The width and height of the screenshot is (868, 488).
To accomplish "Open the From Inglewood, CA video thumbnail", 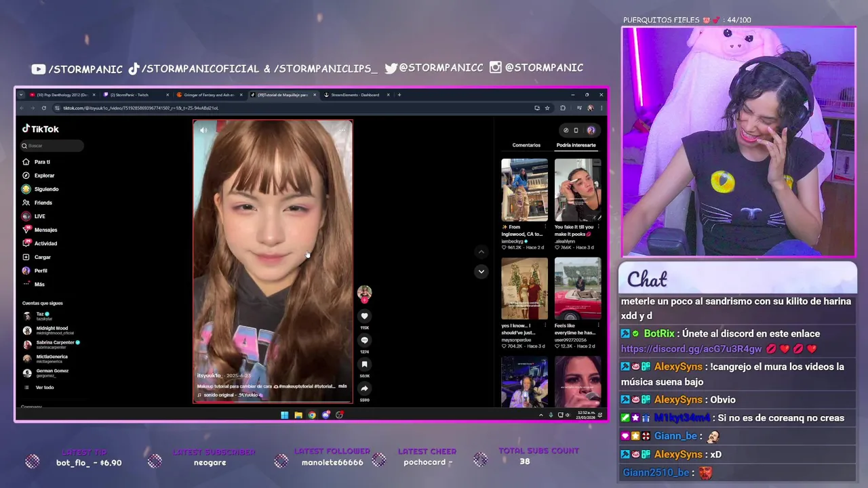I will click(524, 190).
